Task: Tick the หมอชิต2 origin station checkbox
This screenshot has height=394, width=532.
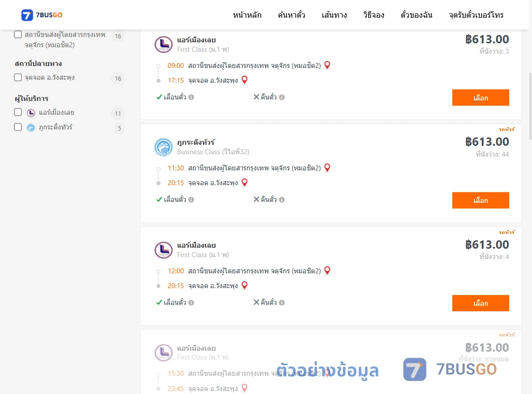Action: [x=18, y=34]
